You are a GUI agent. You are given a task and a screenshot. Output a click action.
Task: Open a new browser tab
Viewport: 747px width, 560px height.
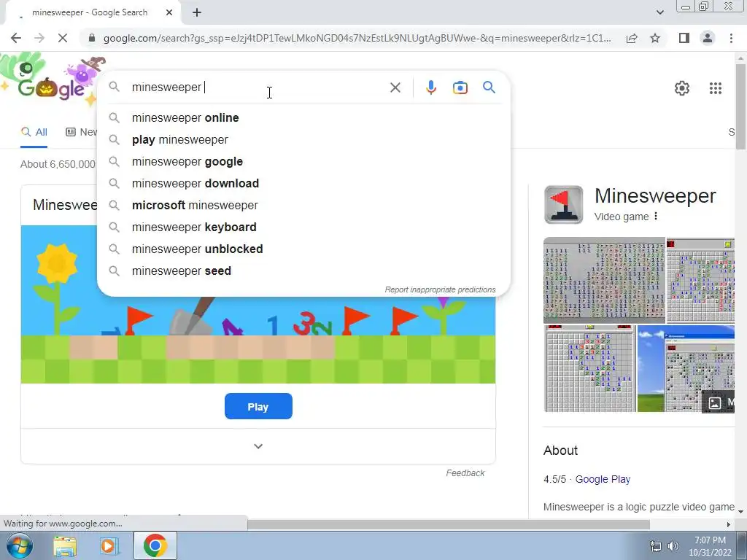(197, 12)
